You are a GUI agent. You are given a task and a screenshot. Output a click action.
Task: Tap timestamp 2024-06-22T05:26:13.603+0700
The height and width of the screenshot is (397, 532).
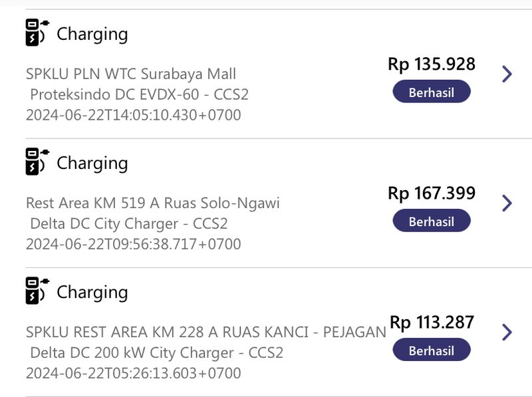tap(134, 373)
